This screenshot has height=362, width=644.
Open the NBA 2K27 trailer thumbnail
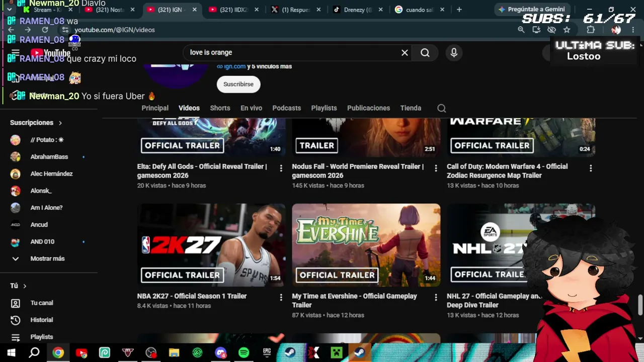coord(211,245)
